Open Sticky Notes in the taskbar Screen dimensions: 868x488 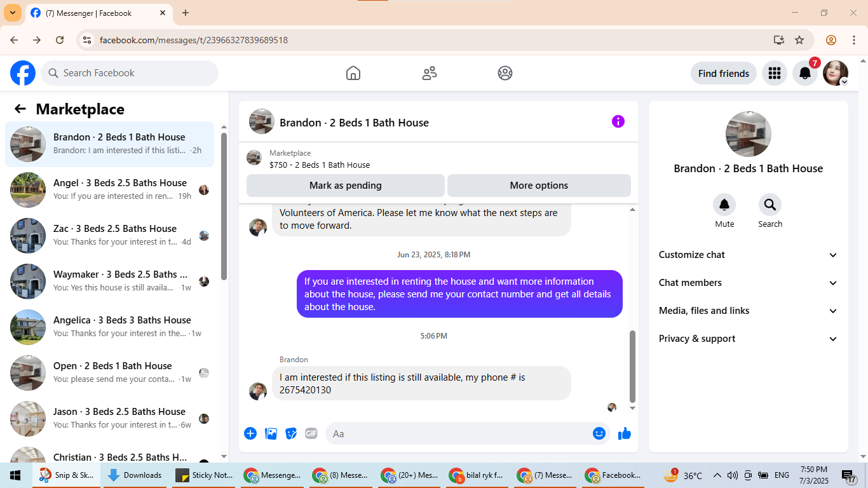click(x=203, y=475)
